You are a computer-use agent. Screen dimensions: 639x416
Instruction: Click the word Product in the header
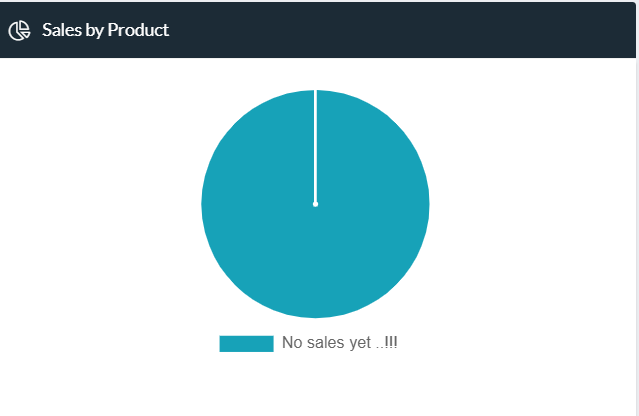(x=138, y=30)
